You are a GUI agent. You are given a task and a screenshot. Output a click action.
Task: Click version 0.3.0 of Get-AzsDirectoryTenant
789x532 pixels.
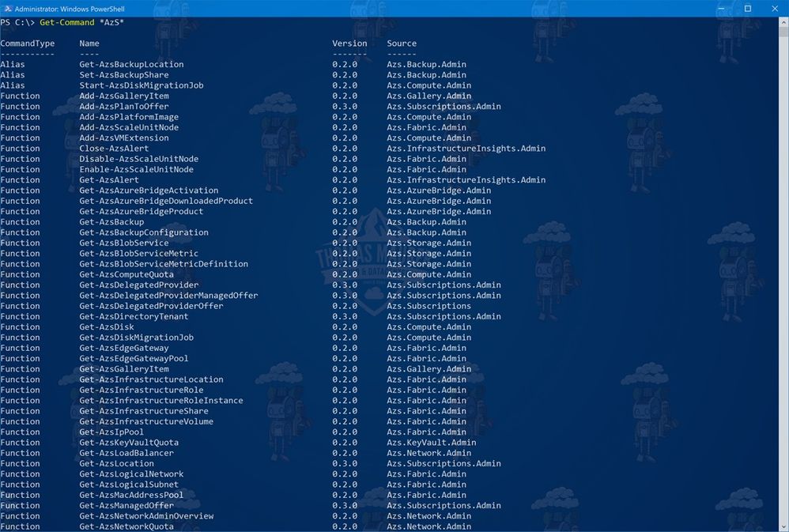coord(345,316)
